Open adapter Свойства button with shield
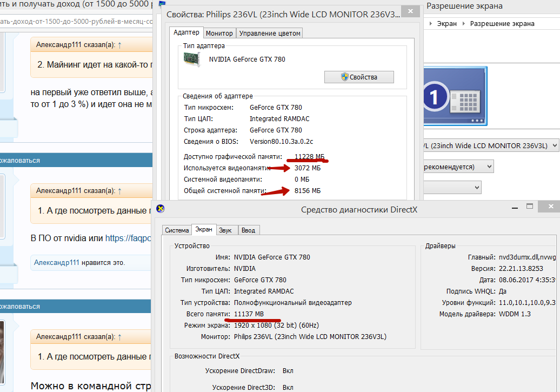 (x=359, y=77)
